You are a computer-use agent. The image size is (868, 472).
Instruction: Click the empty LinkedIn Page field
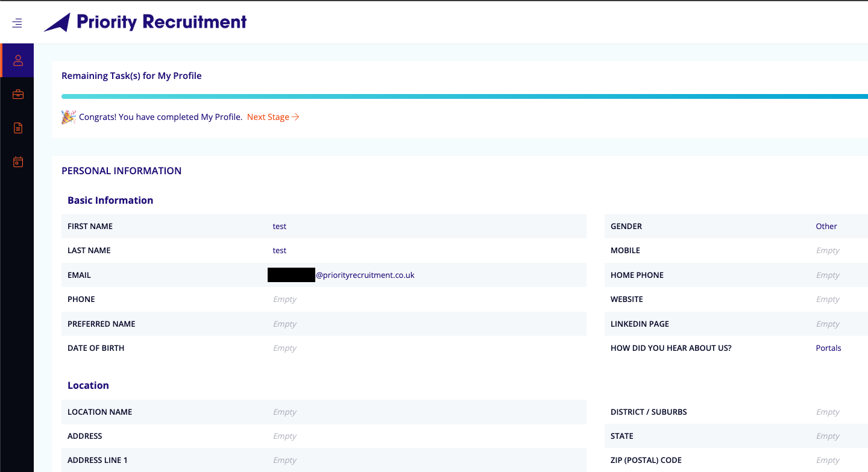pos(828,324)
